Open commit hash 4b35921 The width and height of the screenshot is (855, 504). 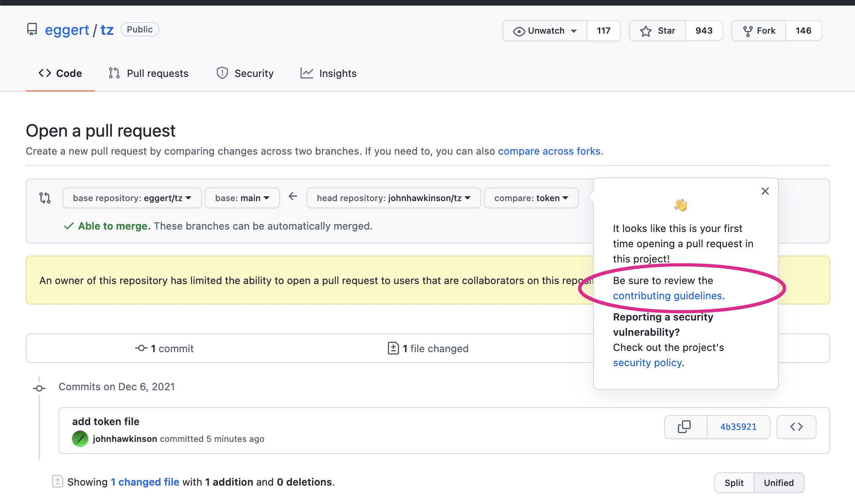[738, 427]
